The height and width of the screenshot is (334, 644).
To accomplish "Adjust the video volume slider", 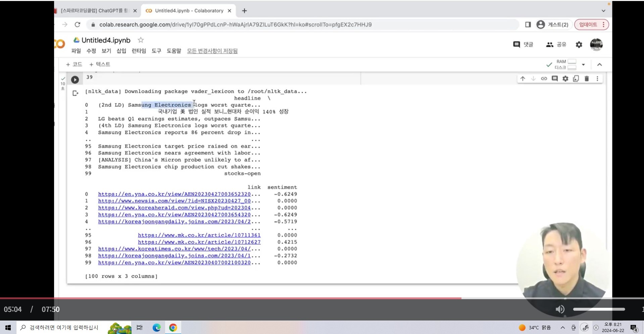I will pyautogui.click(x=599, y=309).
